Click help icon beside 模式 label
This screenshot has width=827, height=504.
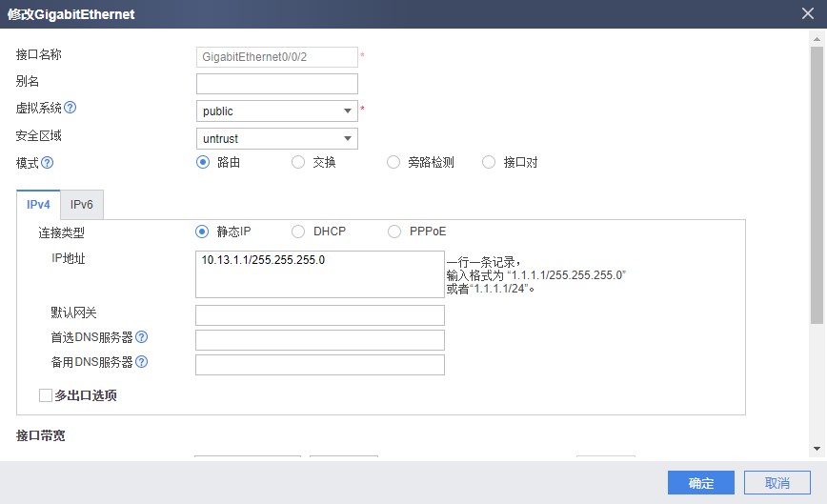(48, 163)
